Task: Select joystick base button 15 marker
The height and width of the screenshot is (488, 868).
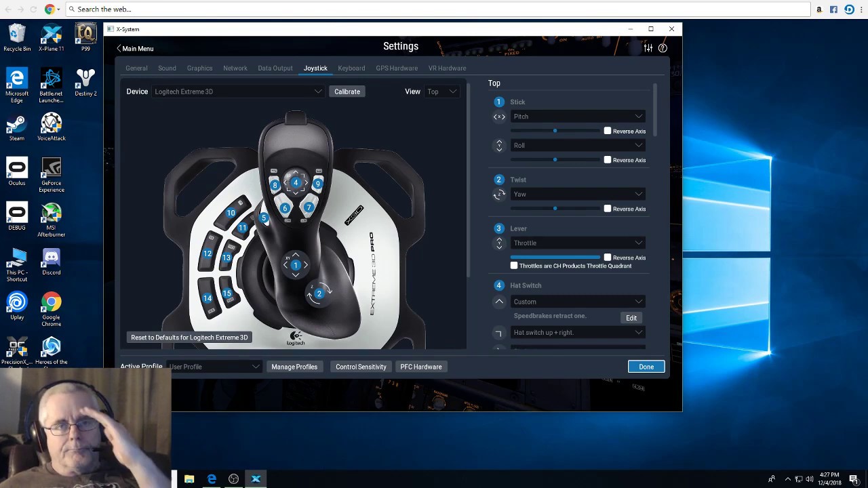Action: 227,293
